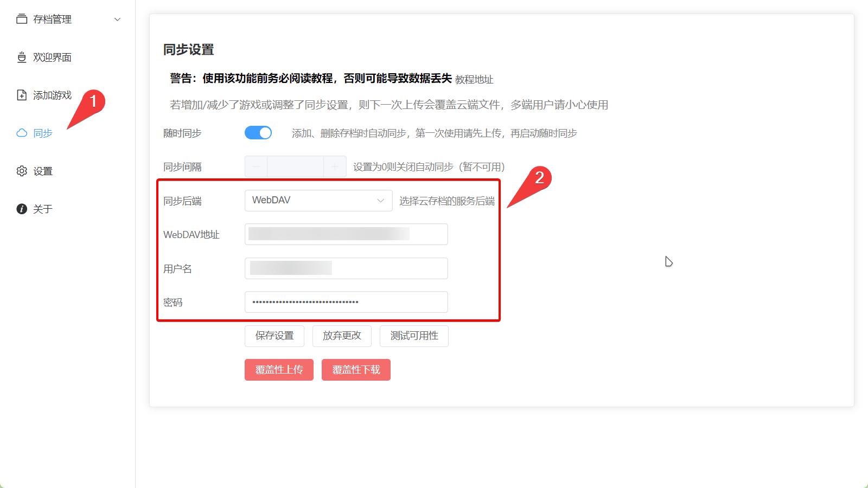This screenshot has height=488, width=868.
Task: Select the 添加游戏 add-game icon
Action: [x=21, y=95]
